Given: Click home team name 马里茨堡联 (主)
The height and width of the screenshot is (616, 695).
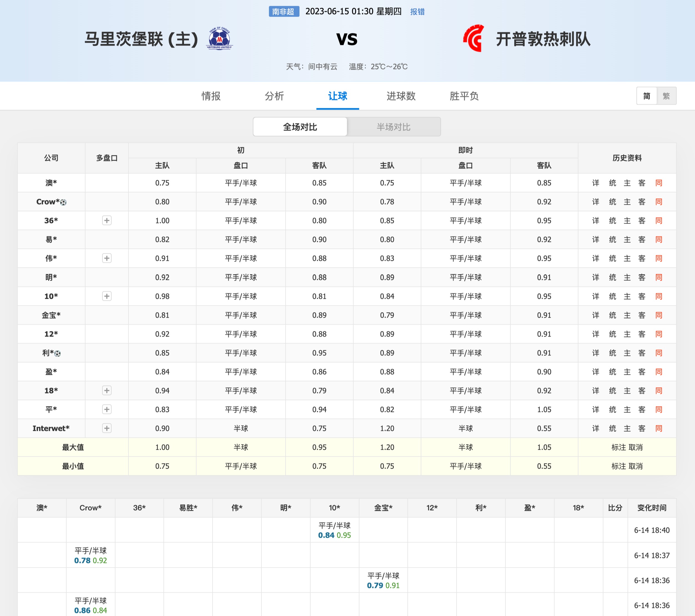Looking at the screenshot, I should coord(142,39).
